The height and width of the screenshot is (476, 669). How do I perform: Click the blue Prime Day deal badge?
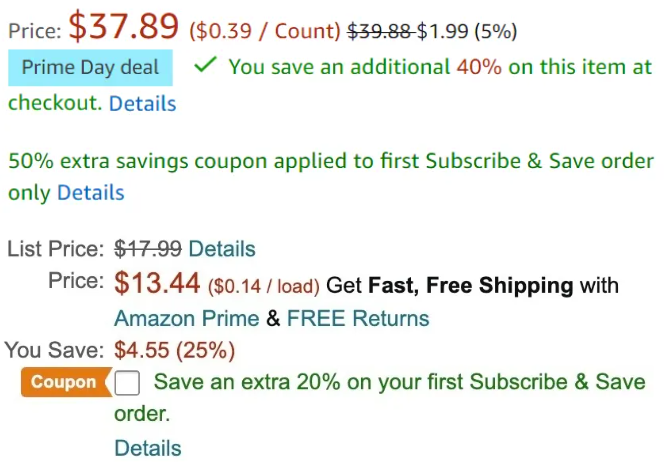click(91, 68)
